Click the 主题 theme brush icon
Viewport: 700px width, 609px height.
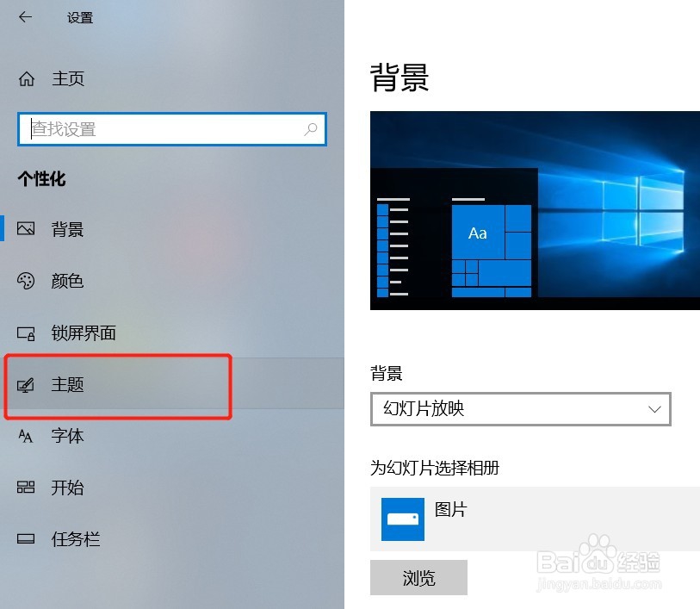[x=26, y=385]
